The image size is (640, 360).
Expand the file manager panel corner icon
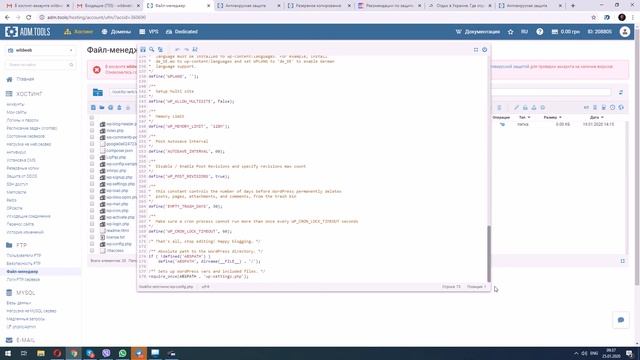622,261
